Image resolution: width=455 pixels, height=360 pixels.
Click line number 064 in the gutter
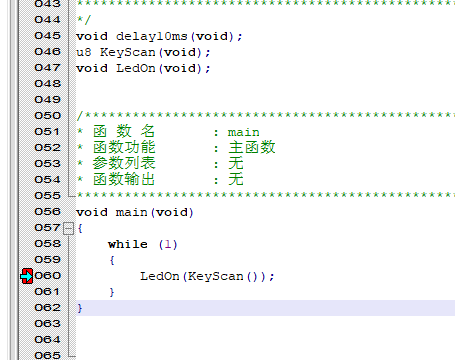pyautogui.click(x=47, y=340)
